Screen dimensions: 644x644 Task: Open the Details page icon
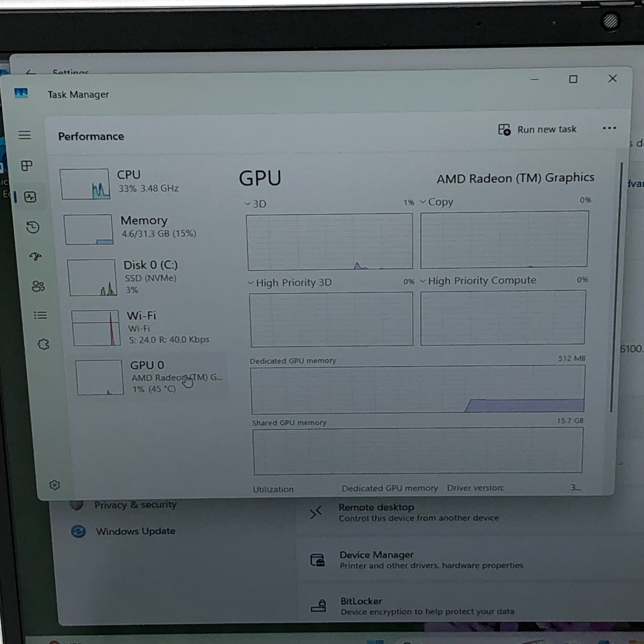40,316
